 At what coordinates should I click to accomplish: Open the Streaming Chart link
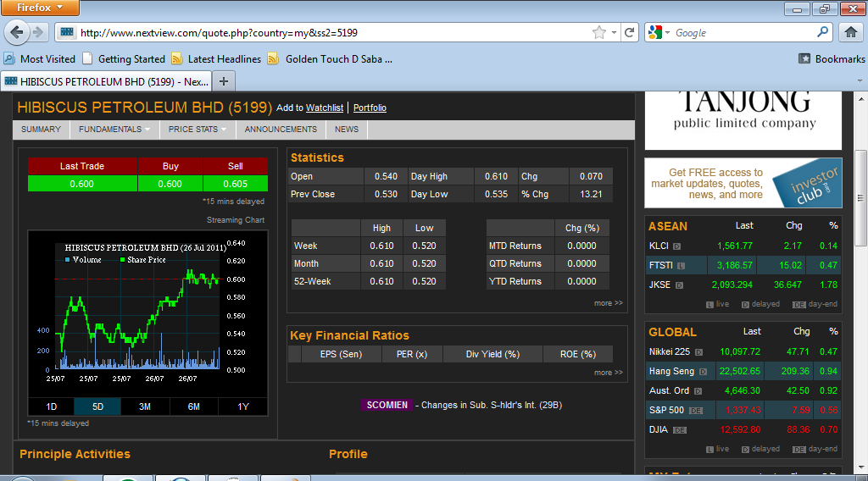(x=236, y=219)
